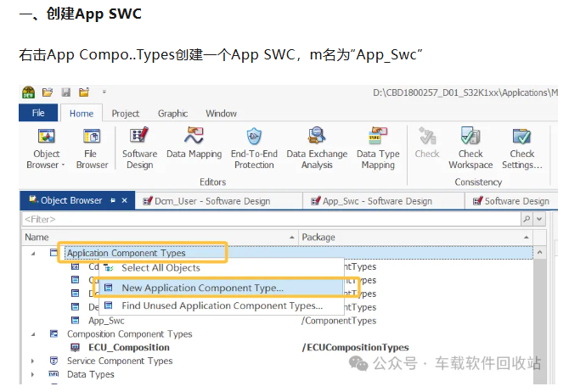Open the File menu
The image size is (569, 392).
click(x=38, y=113)
